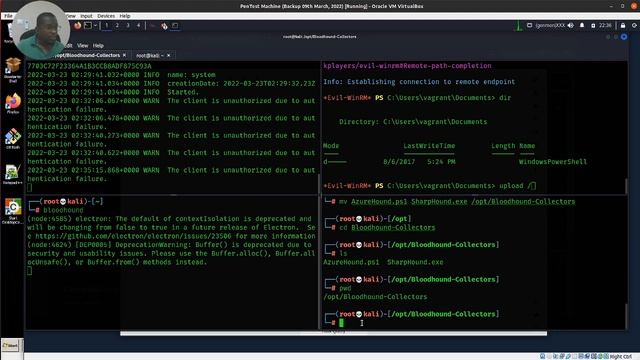
Task: Click the 'Directory: C:\Users\vagrant\Documents' line
Action: point(413,122)
